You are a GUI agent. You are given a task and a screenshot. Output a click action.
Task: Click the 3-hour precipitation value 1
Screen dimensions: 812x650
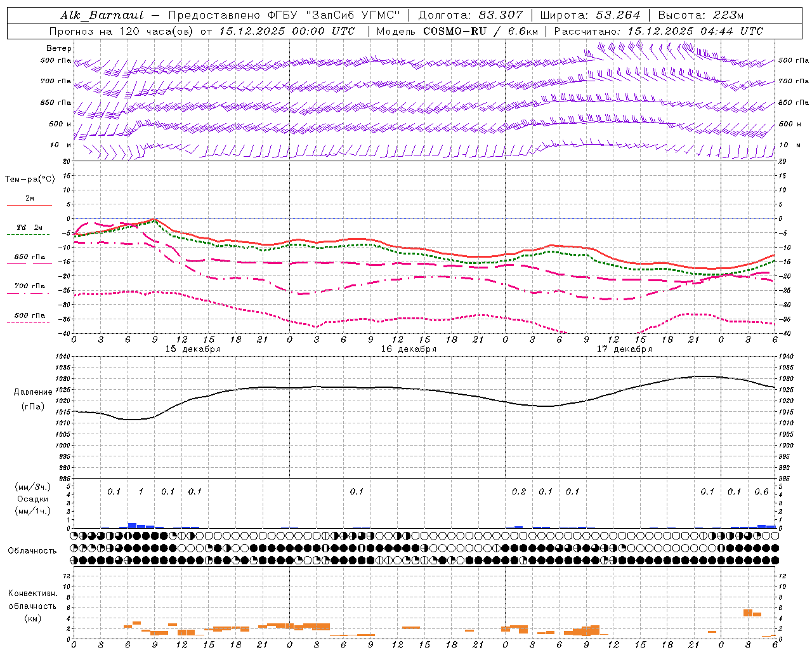[x=141, y=492]
